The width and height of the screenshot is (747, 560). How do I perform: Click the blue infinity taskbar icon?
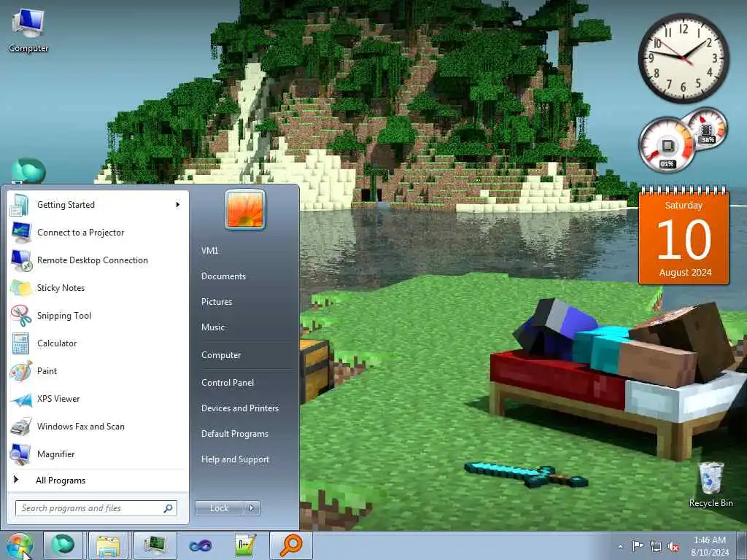tap(201, 545)
